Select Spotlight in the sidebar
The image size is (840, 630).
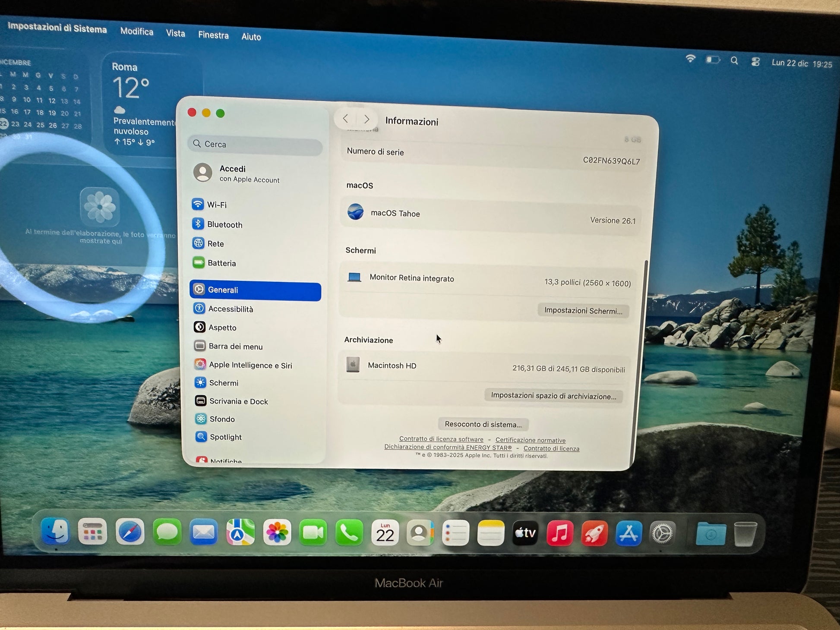point(225,437)
